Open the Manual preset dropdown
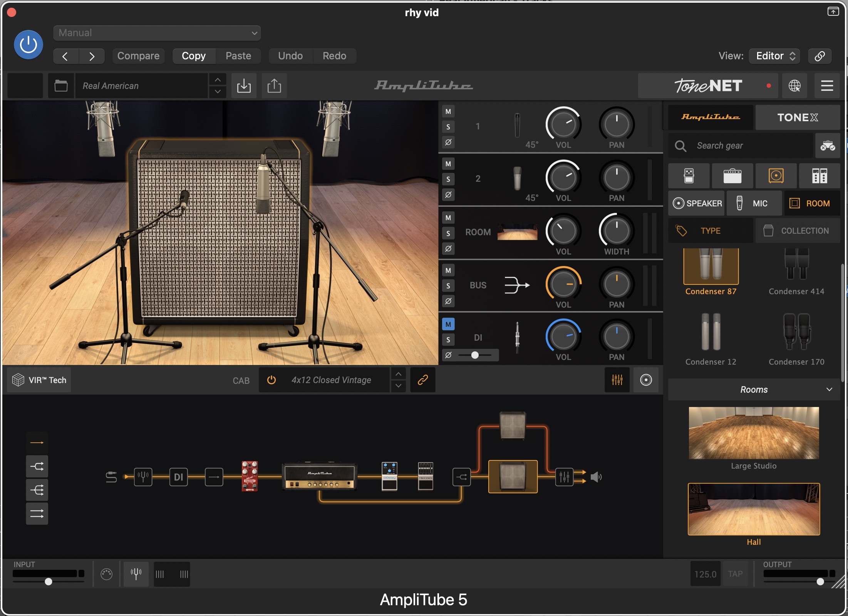Screen dimensions: 848x616 pyautogui.click(x=157, y=33)
